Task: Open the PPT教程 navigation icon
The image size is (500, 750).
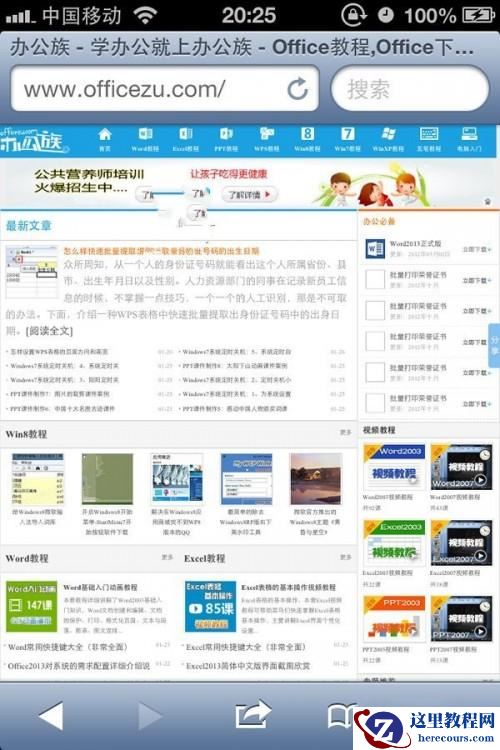Action: [x=226, y=139]
